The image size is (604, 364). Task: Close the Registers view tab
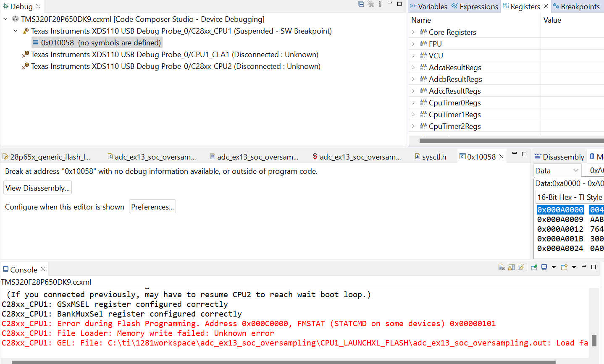[x=546, y=6]
